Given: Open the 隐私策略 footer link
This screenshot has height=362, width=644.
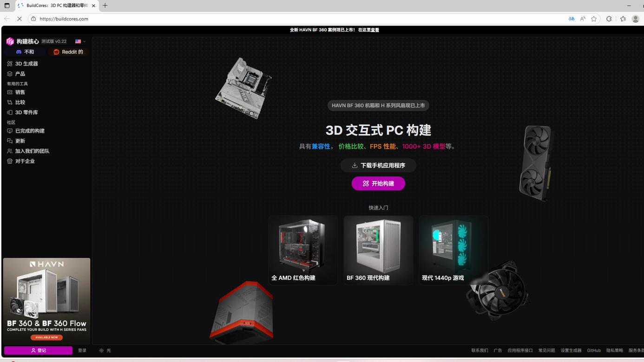Looking at the screenshot, I should [615, 350].
